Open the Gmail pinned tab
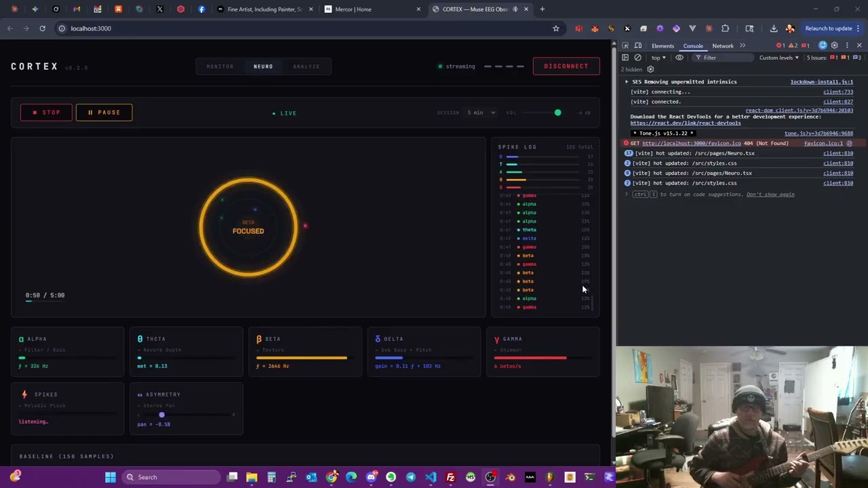The height and width of the screenshot is (488, 868). (77, 9)
